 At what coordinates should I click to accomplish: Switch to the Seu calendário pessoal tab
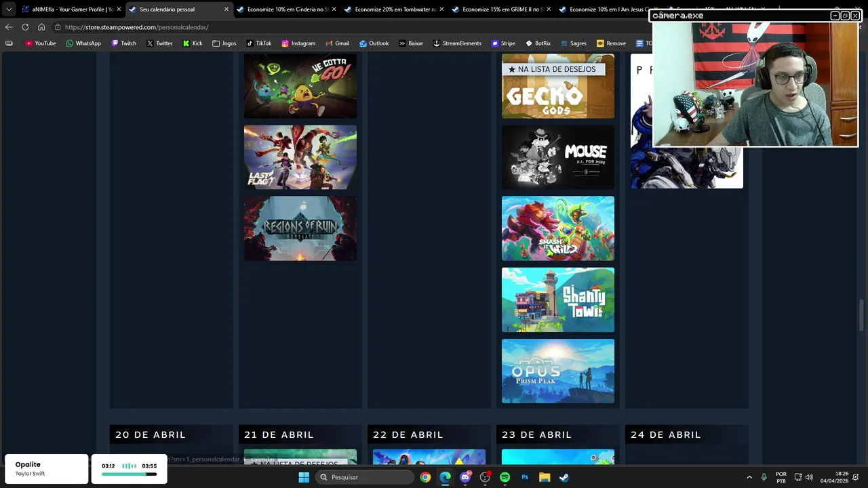click(179, 9)
